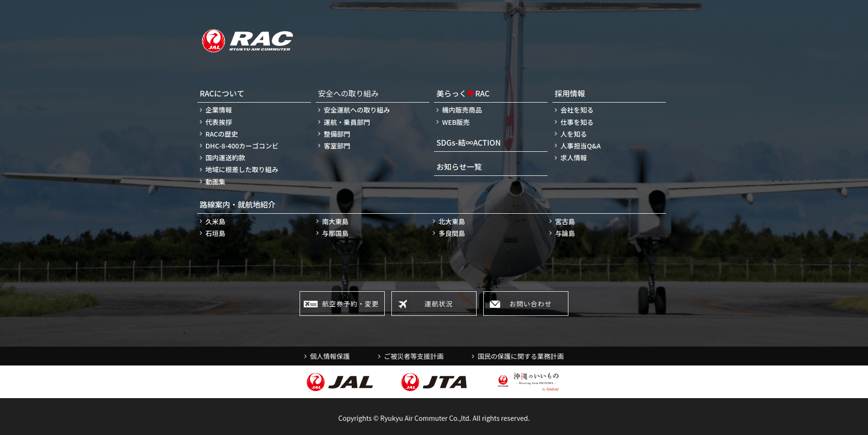Screen dimensions: 868x435
Task: Open the 人事担当Q&A link
Action: click(x=580, y=146)
